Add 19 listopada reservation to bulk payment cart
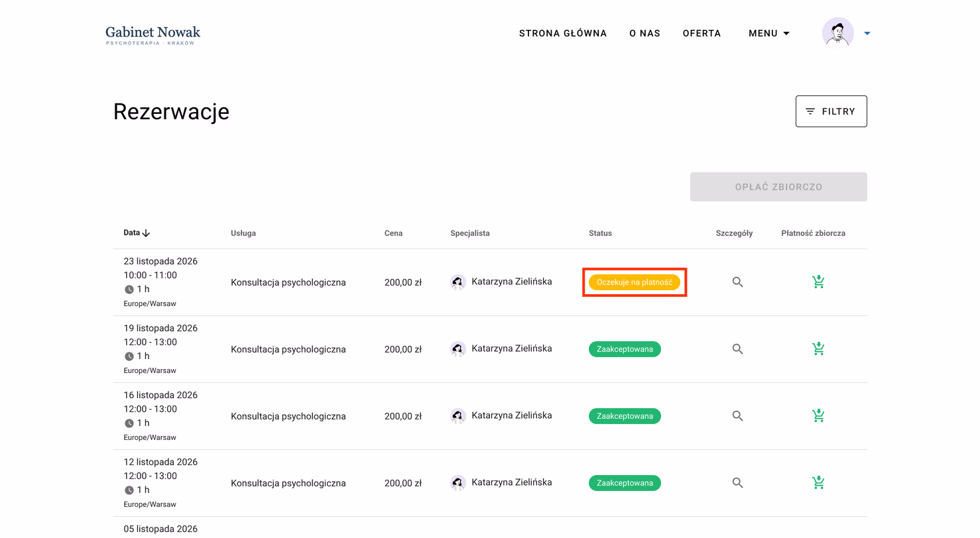The width and height of the screenshot is (980, 538). (x=818, y=349)
